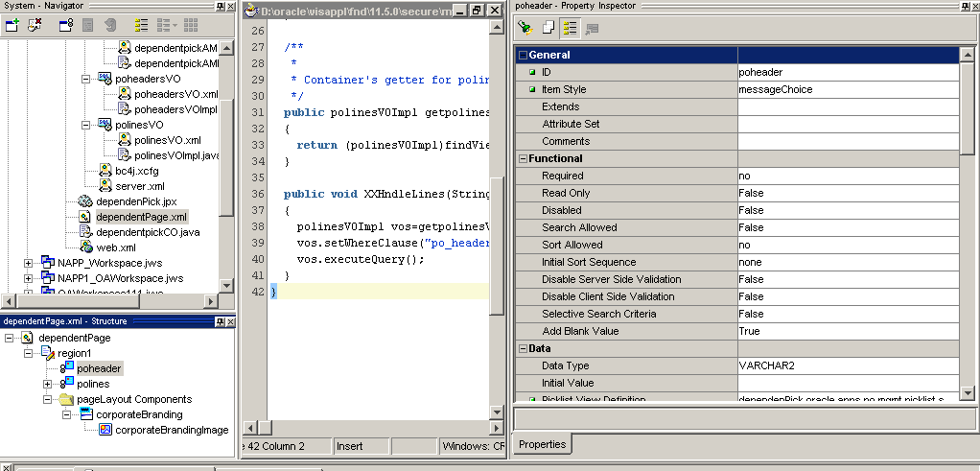The height and width of the screenshot is (471, 980).
Task: Click the grayed freeze icon in Property Inspector toolbar
Action: tap(592, 28)
